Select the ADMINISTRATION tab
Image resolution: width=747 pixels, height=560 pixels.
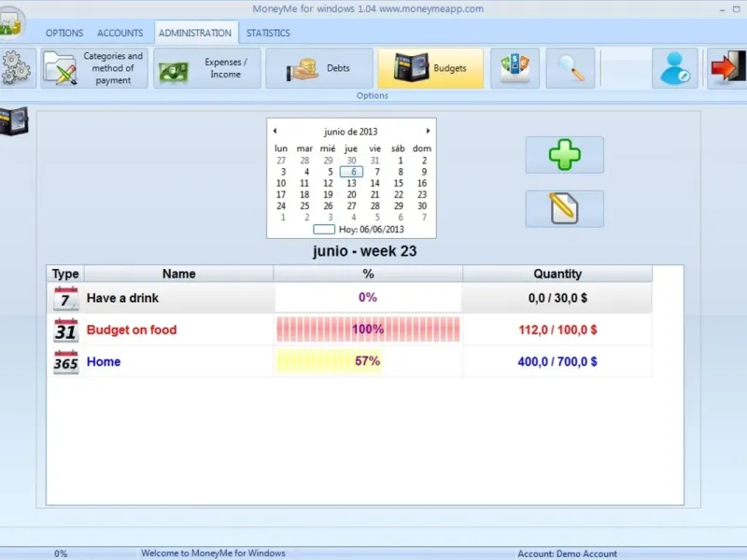[x=195, y=33]
